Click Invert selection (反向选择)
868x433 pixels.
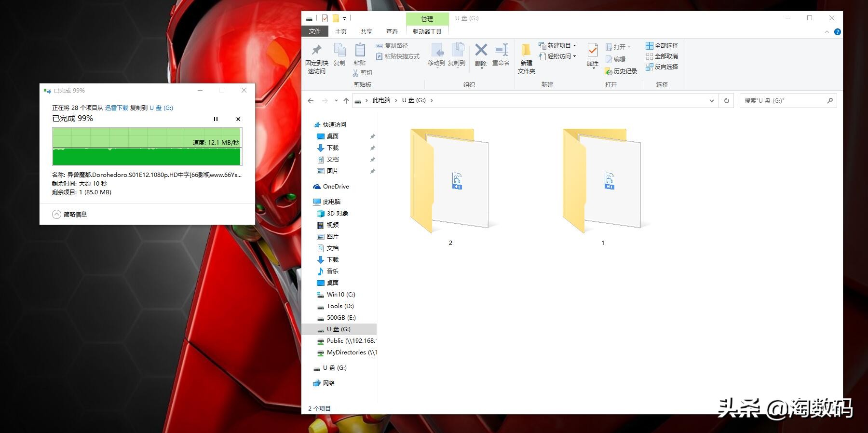point(662,67)
